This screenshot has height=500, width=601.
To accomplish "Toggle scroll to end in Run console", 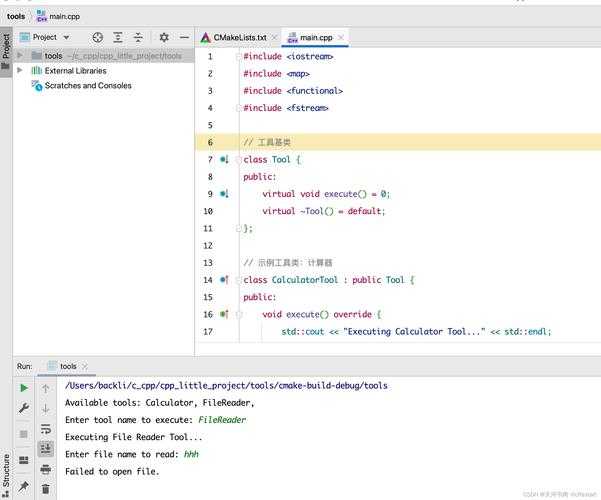I will [46, 449].
